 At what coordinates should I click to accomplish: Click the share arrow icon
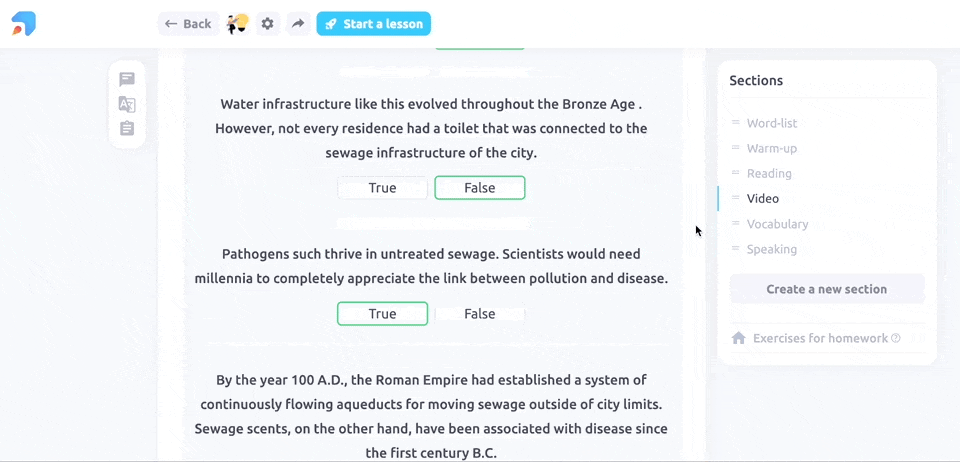[x=297, y=24]
